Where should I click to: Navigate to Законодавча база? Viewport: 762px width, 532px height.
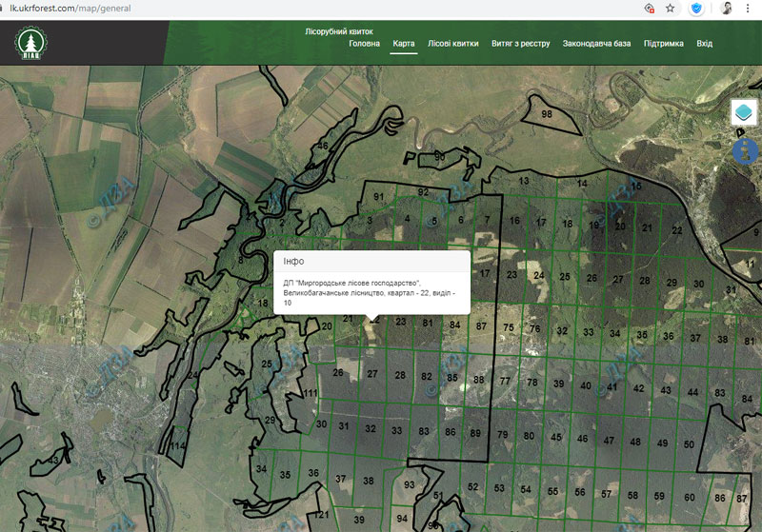pos(597,44)
